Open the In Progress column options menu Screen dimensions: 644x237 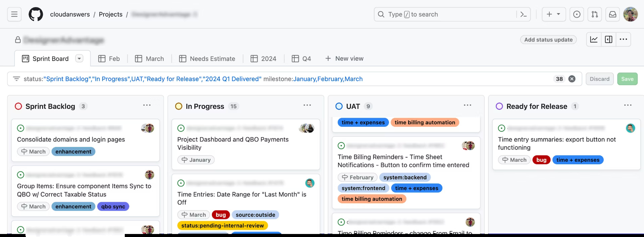click(x=307, y=105)
